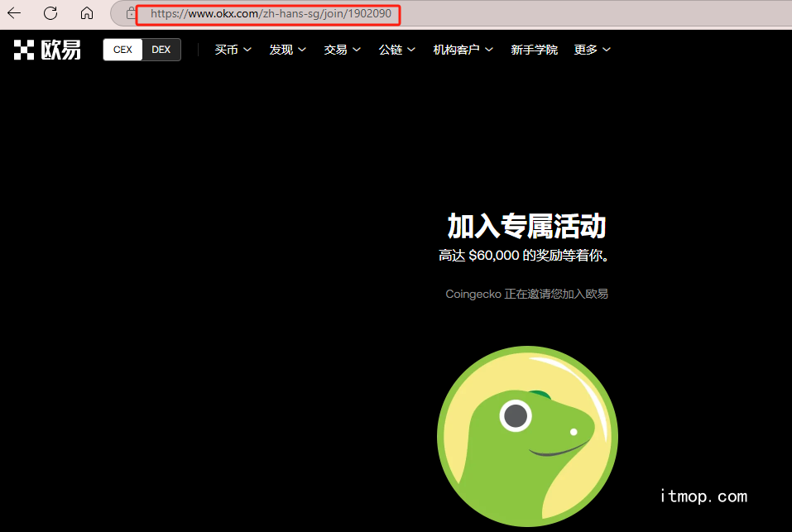Screen dimensions: 792x532
Task: Select the 加入专属活动 heading
Action: click(x=526, y=226)
